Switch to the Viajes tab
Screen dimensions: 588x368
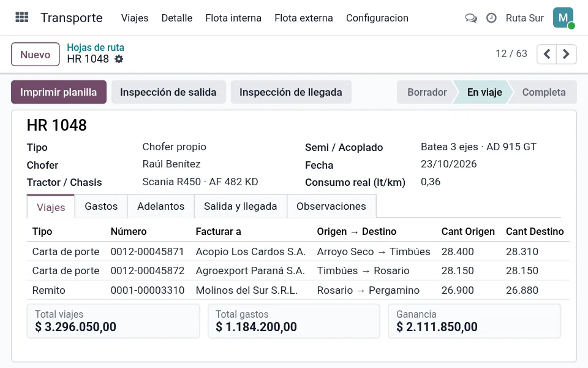pyautogui.click(x=51, y=207)
